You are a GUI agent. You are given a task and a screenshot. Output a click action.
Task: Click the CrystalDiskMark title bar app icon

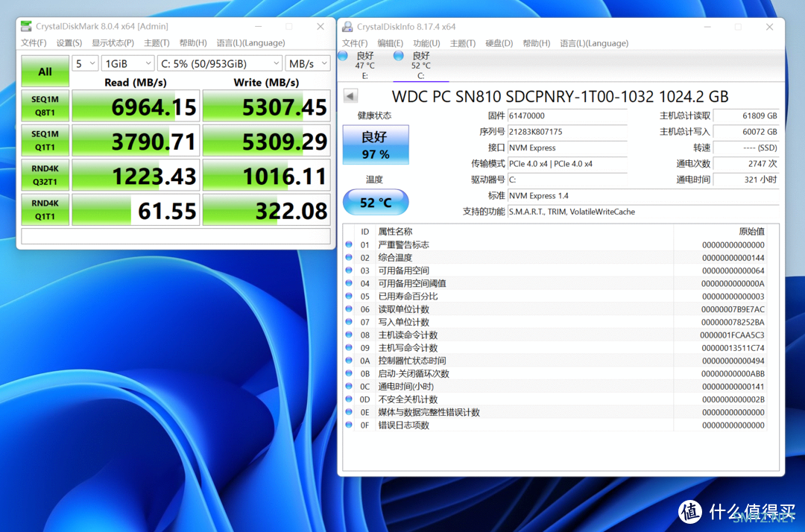[x=25, y=26]
